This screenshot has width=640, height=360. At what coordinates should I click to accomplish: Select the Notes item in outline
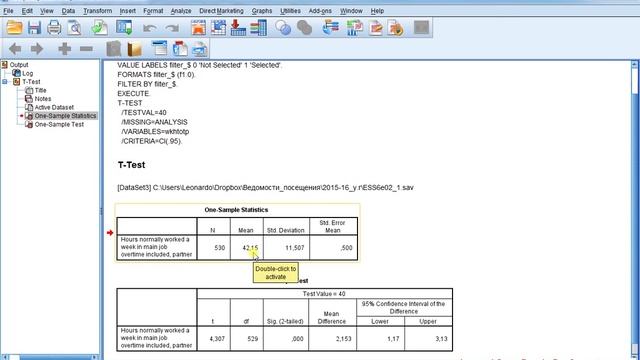pyautogui.click(x=43, y=99)
